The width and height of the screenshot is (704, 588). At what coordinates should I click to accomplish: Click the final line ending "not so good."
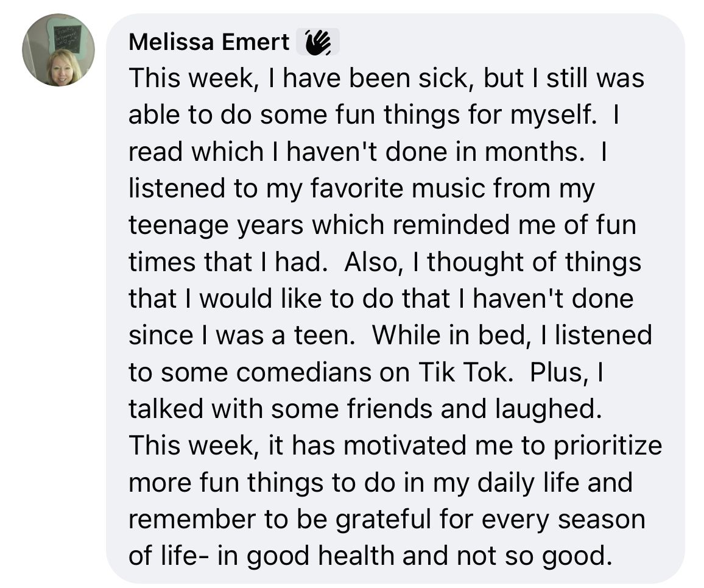(369, 556)
